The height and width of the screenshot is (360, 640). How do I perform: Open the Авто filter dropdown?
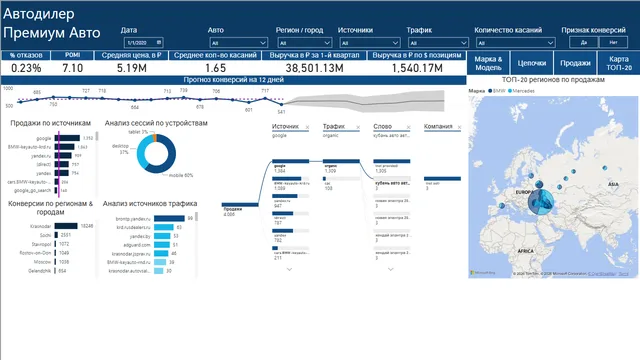click(x=239, y=43)
